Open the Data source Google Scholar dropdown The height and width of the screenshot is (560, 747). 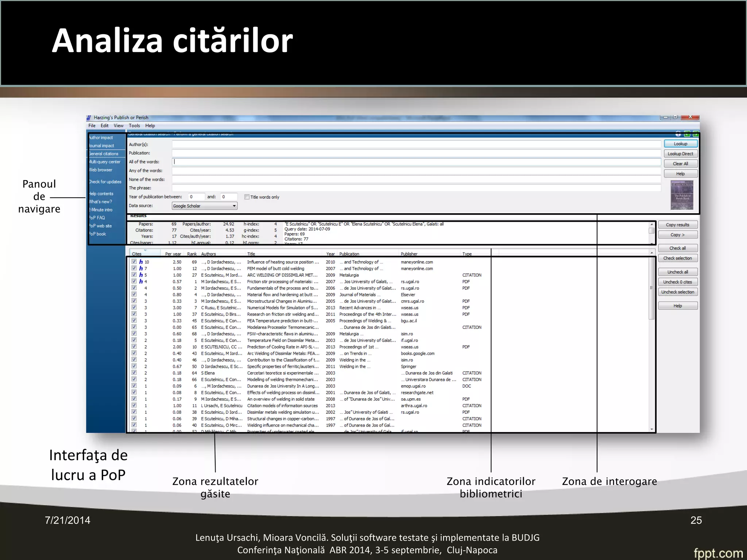tap(205, 206)
